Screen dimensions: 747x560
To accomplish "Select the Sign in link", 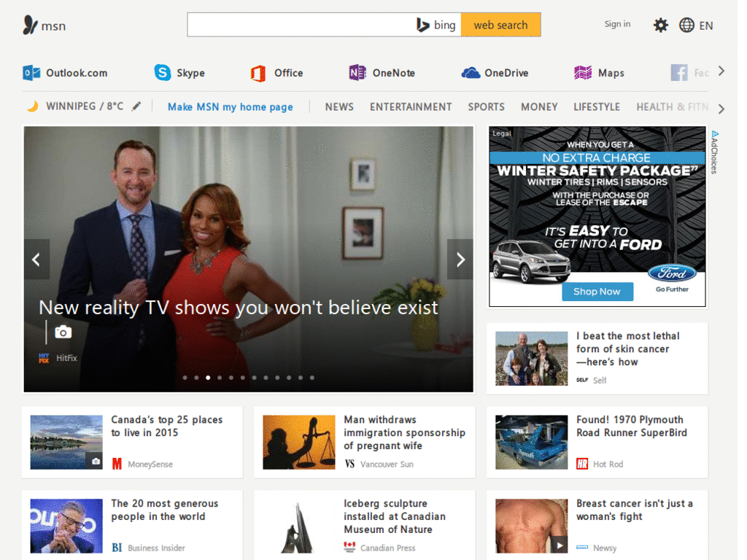I will coord(617,23).
